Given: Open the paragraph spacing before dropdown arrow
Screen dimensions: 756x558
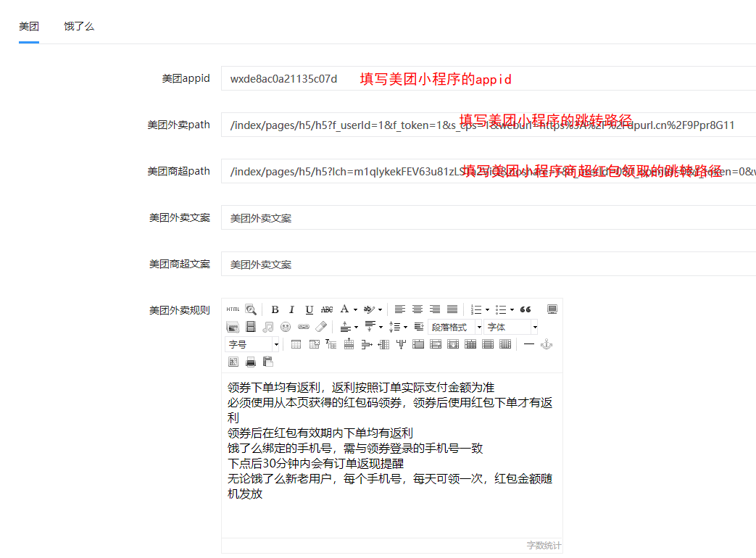Looking at the screenshot, I should tap(357, 327).
